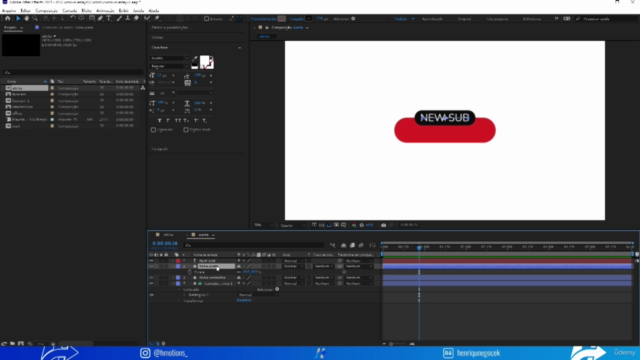The height and width of the screenshot is (360, 640).
Task: Click the new folder icon in Project panel
Action: click(12, 344)
